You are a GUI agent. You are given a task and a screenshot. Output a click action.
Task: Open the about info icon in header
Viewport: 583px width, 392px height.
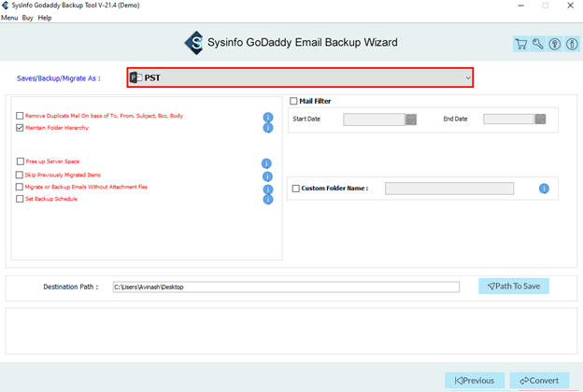572,44
